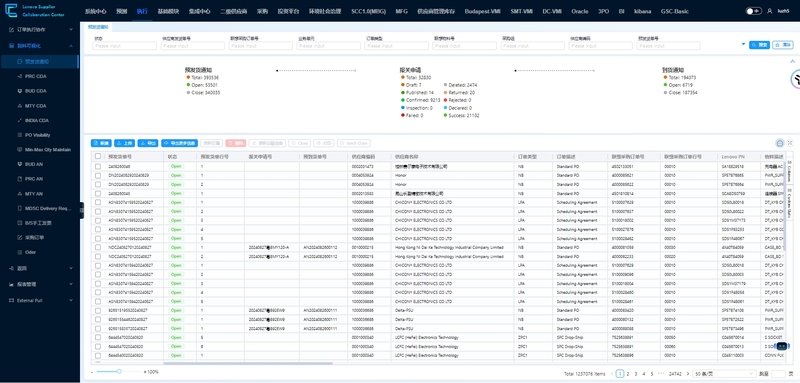The height and width of the screenshot is (383, 800).
Task: Open PRC CDA in the sidebar
Action: click(36, 76)
